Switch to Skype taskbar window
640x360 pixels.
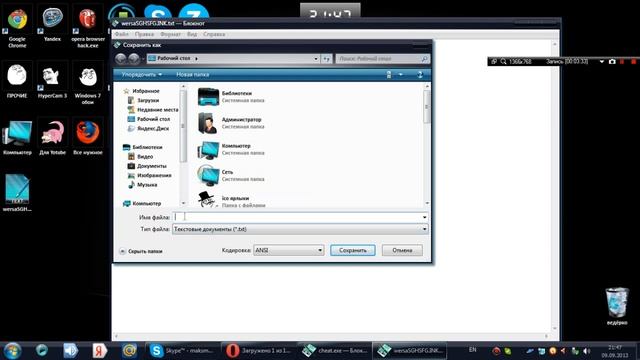click(x=182, y=351)
